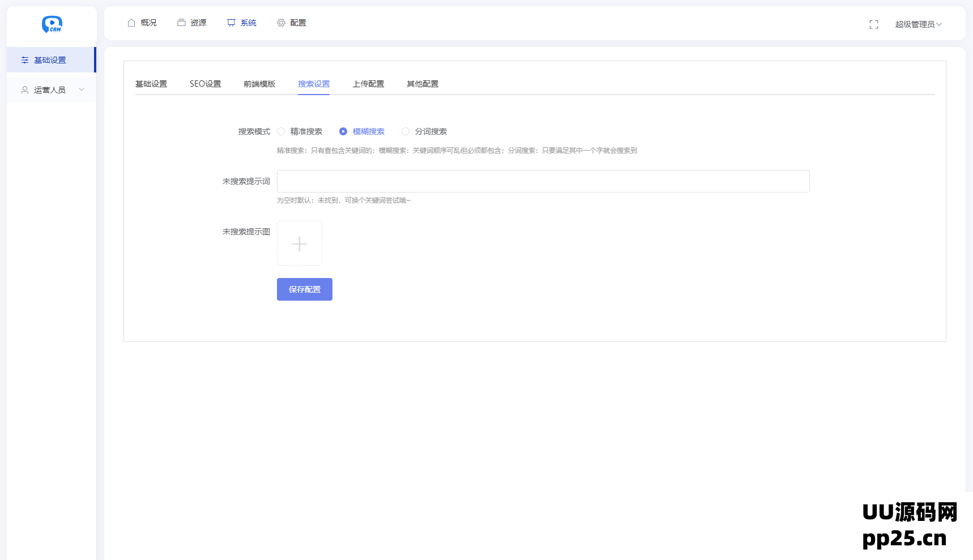Viewport: 973px width, 560px height.
Task: Select the 基础设置 sidebar icon
Action: pyautogui.click(x=24, y=59)
